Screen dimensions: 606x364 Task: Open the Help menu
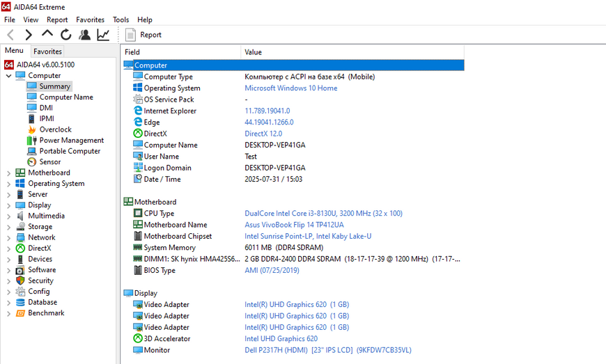145,19
